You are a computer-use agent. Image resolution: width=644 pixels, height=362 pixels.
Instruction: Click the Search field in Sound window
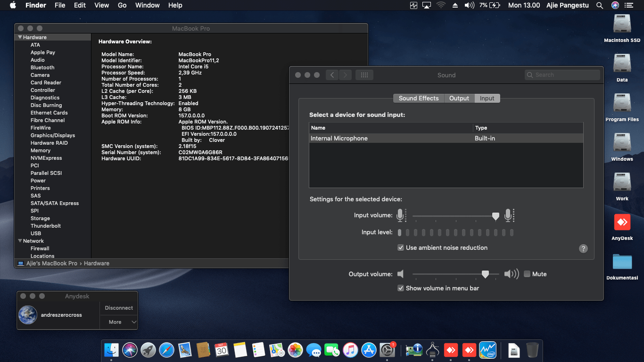point(562,75)
